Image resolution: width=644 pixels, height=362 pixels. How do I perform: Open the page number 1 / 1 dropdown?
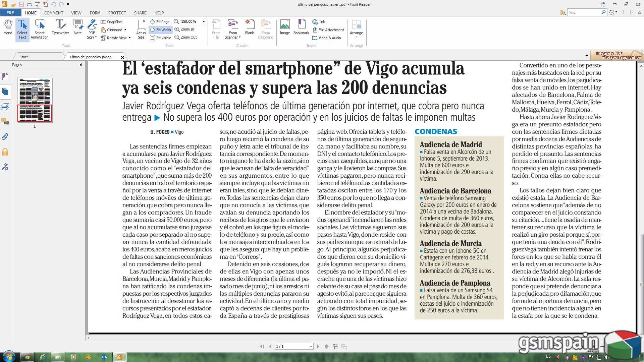click(x=311, y=346)
